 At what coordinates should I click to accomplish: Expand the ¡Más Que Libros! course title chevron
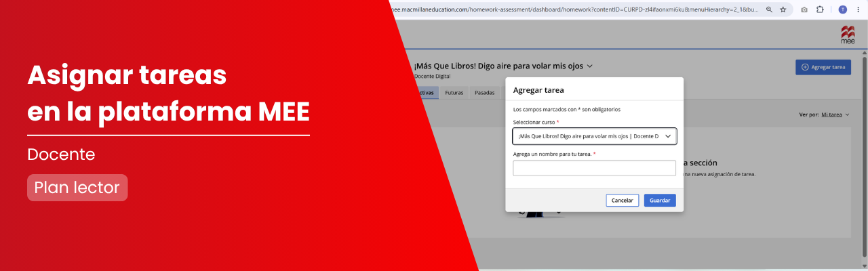(x=589, y=66)
